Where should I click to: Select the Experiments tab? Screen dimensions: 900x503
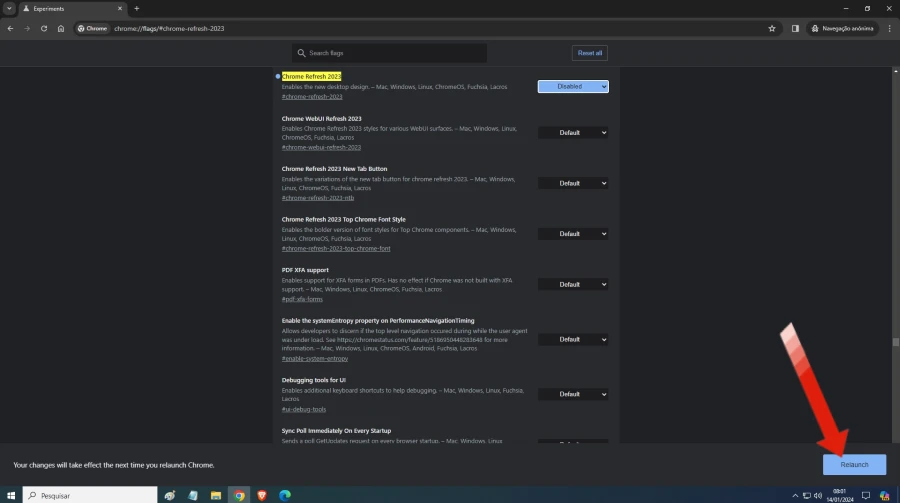click(72, 9)
